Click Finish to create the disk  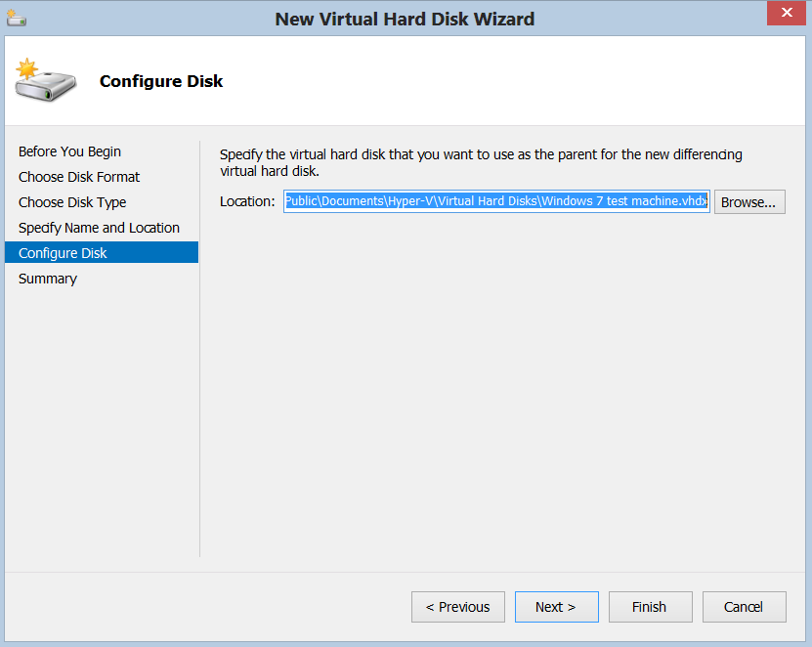[x=650, y=607]
